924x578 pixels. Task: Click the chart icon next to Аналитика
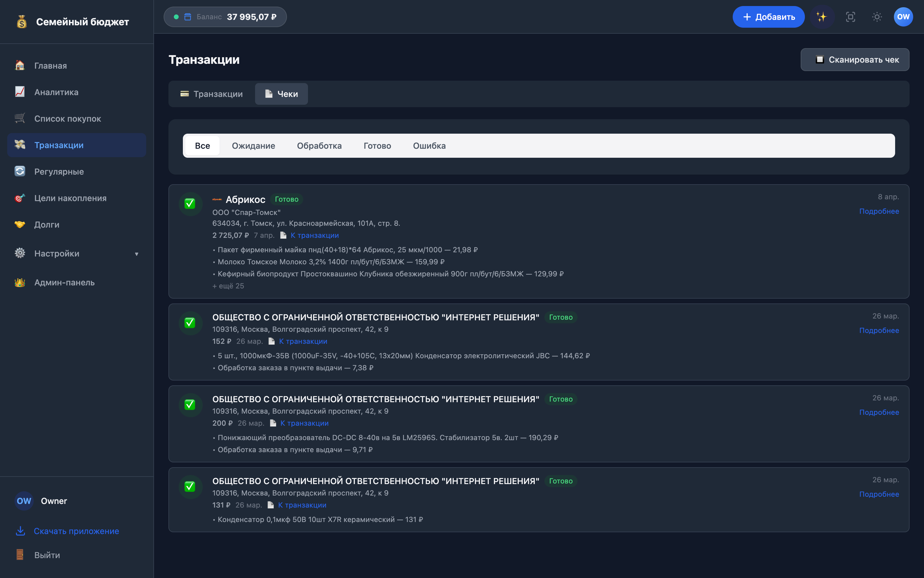point(20,92)
